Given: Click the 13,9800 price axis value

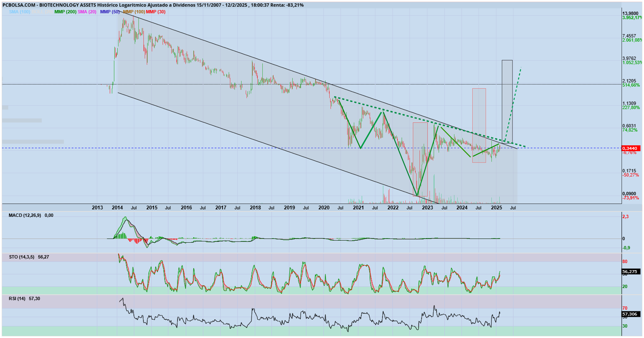Looking at the screenshot, I should (631, 13).
